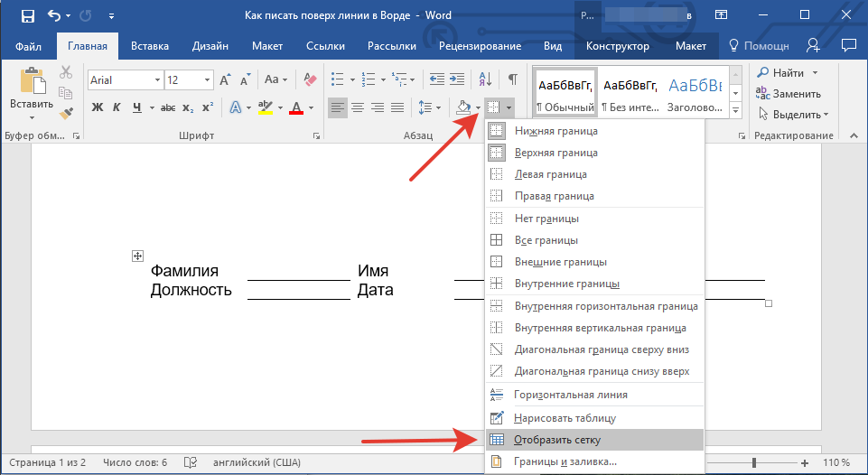Select Отобразить сетку from borders menu
This screenshot has width=868, height=475.
coord(557,440)
